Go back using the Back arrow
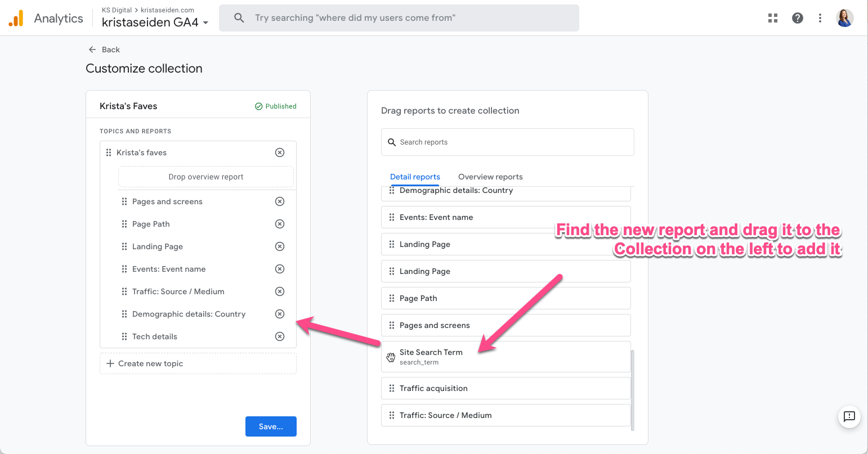Screen dimensions: 868x454 point(93,50)
